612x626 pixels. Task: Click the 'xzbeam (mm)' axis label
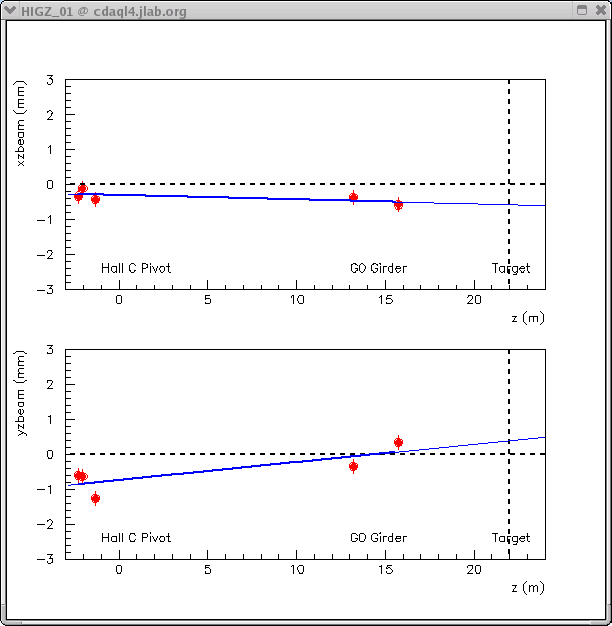pyautogui.click(x=20, y=124)
